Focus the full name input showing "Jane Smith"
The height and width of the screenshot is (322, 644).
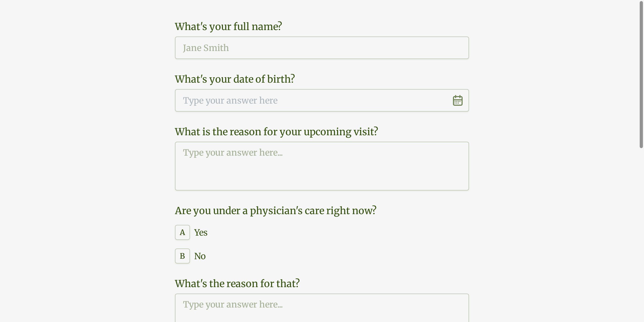[321, 47]
